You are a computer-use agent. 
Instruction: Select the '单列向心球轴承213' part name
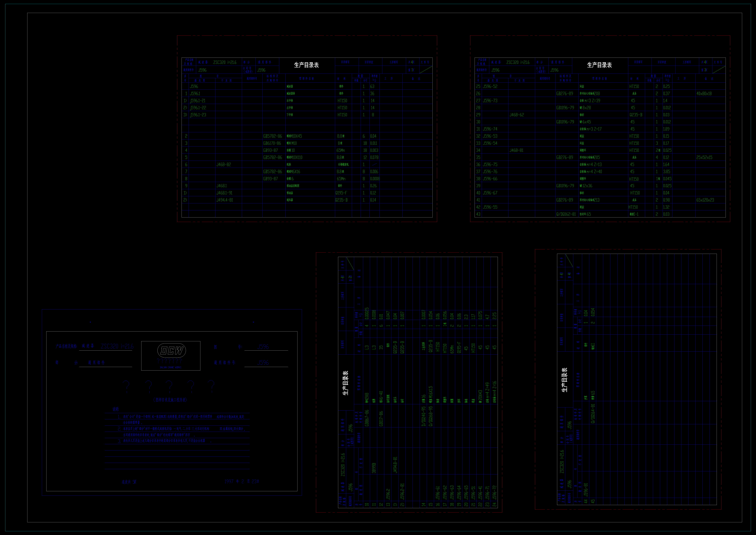(590, 200)
